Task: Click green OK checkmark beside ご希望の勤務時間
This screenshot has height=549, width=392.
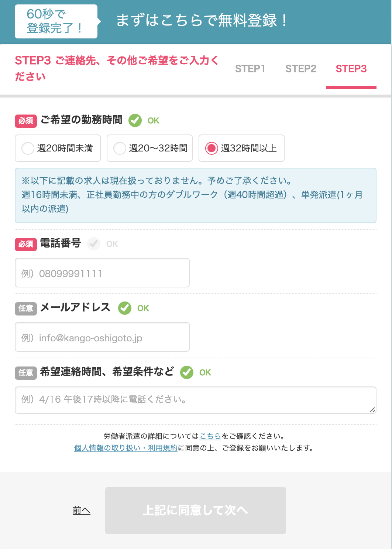Action: (135, 120)
